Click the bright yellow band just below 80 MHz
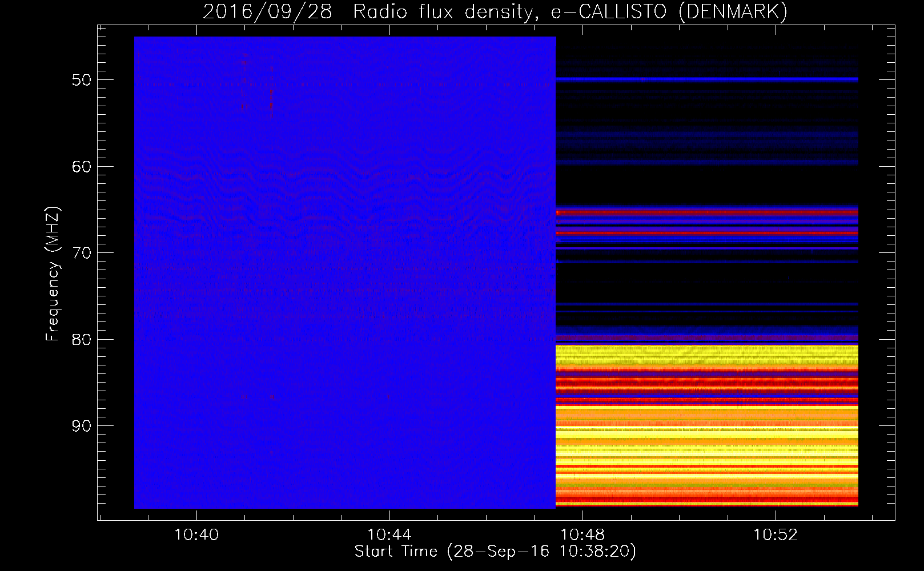 click(x=707, y=356)
